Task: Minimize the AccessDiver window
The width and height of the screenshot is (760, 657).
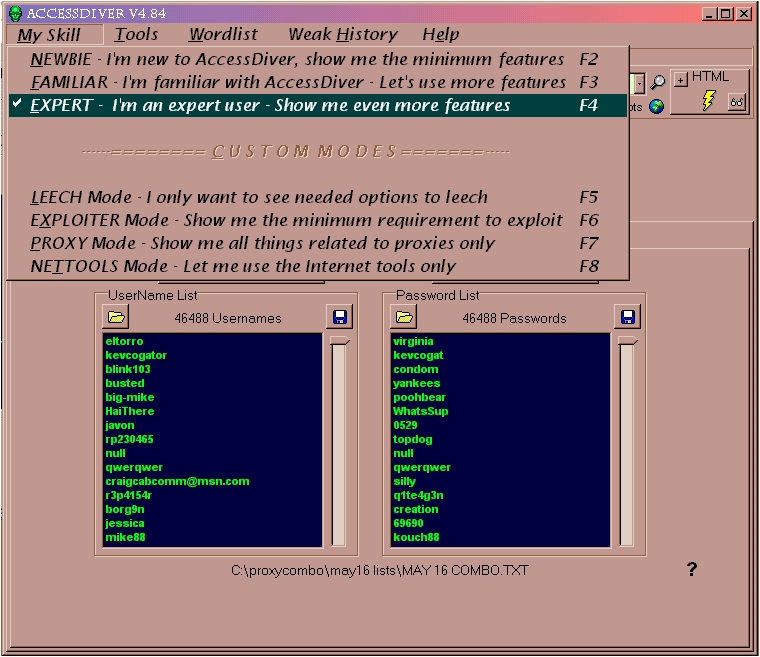Action: 710,14
